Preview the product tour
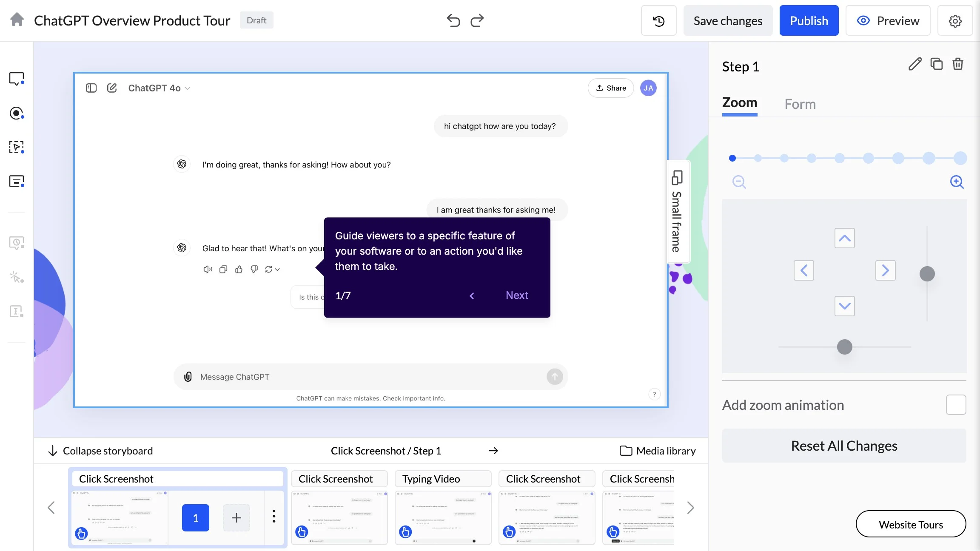Viewport: 980px width, 551px height. pos(888,20)
